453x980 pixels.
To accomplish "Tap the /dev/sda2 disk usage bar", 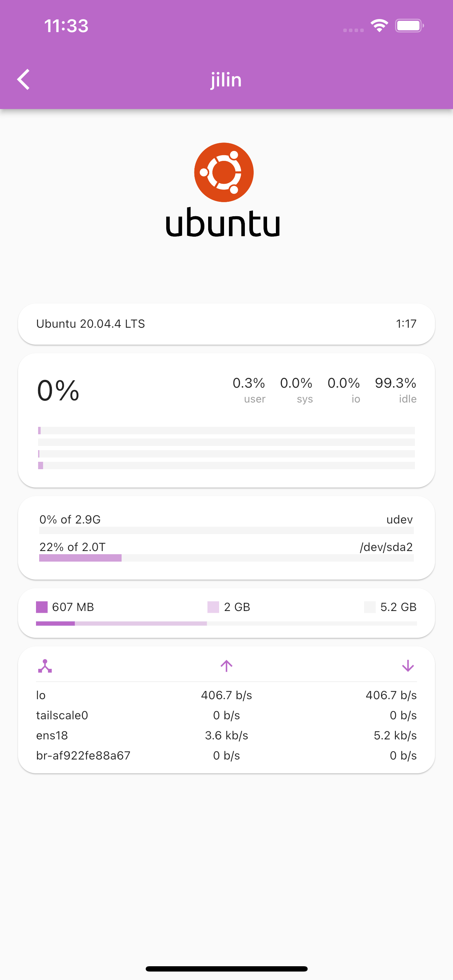I will point(226,558).
